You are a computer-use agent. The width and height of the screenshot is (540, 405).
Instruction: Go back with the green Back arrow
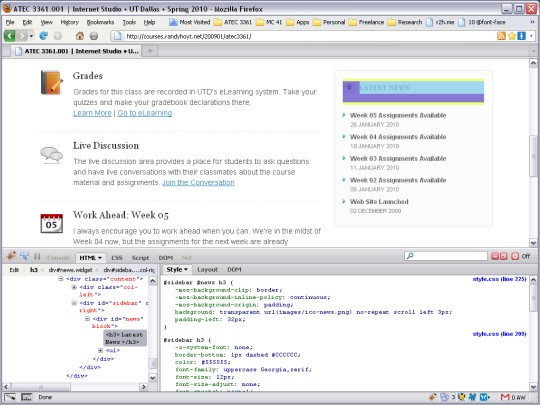9,35
